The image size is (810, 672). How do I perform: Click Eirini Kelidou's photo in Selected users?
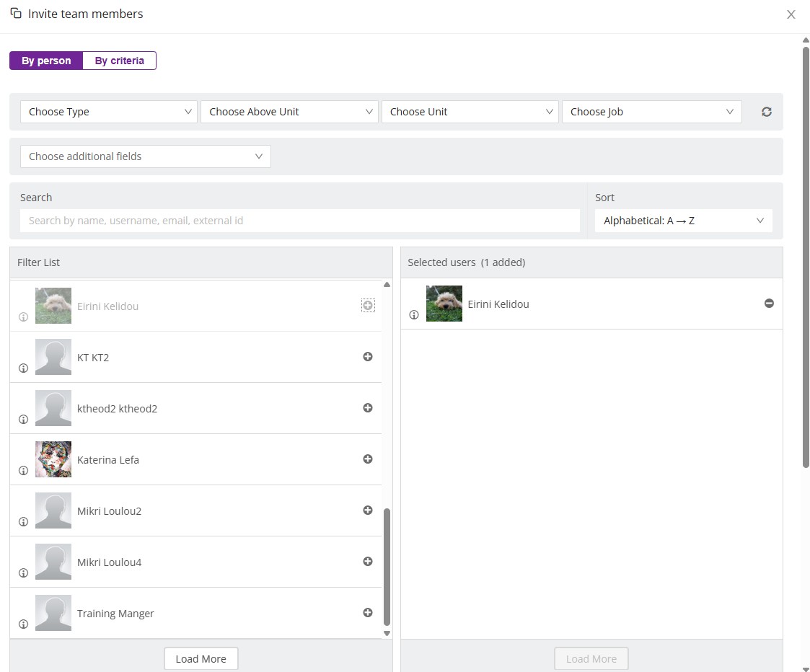coord(444,304)
